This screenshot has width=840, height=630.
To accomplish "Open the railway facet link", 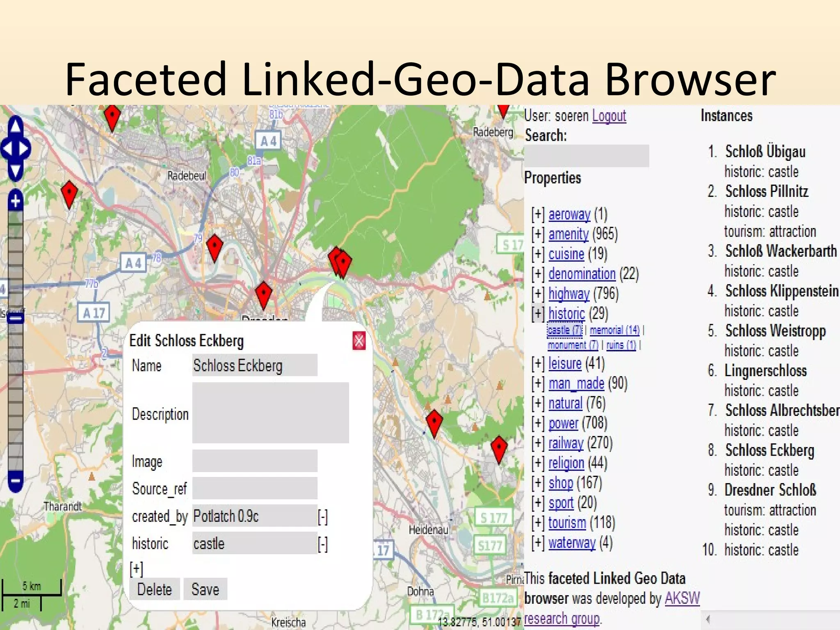I will [x=566, y=443].
